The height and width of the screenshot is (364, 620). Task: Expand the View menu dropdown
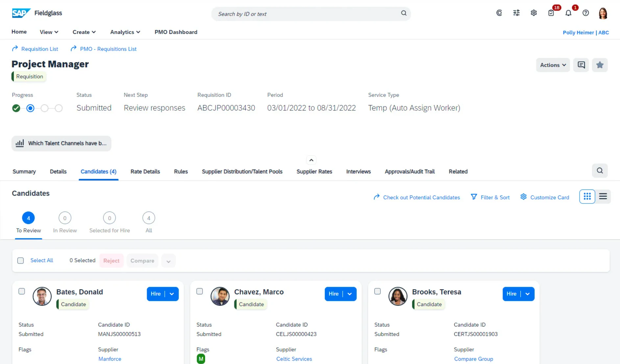(x=49, y=32)
